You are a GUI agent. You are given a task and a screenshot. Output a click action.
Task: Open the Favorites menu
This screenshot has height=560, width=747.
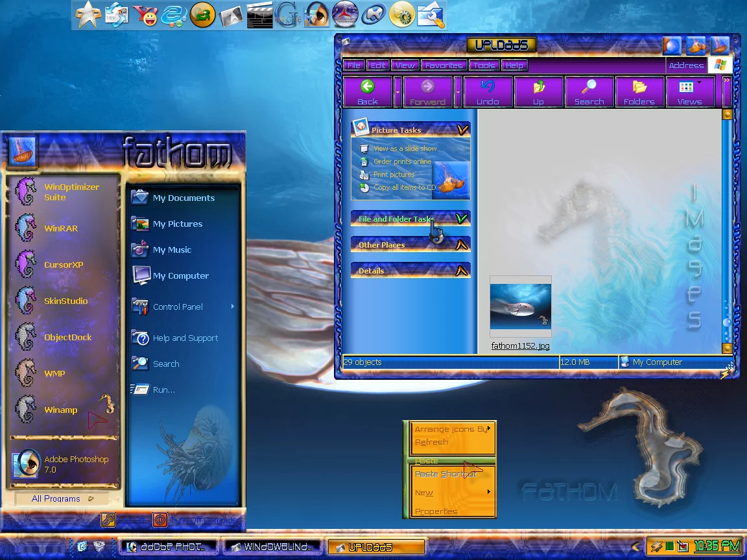point(444,65)
